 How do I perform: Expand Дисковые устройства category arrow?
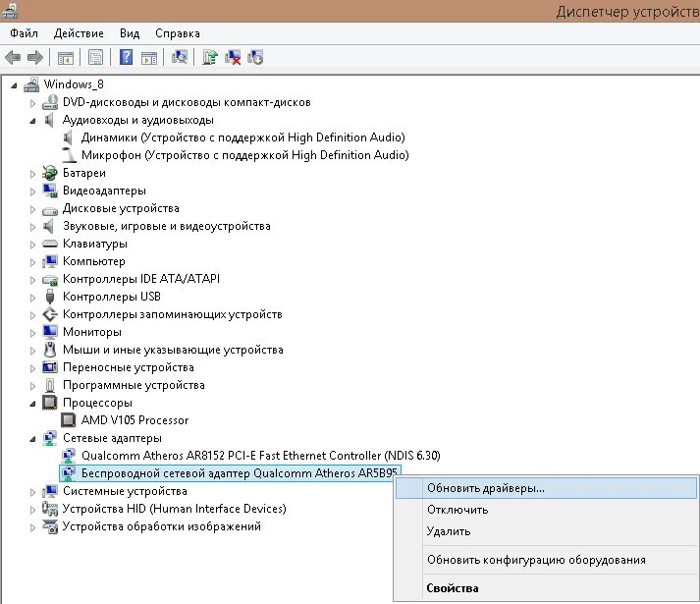tap(32, 209)
